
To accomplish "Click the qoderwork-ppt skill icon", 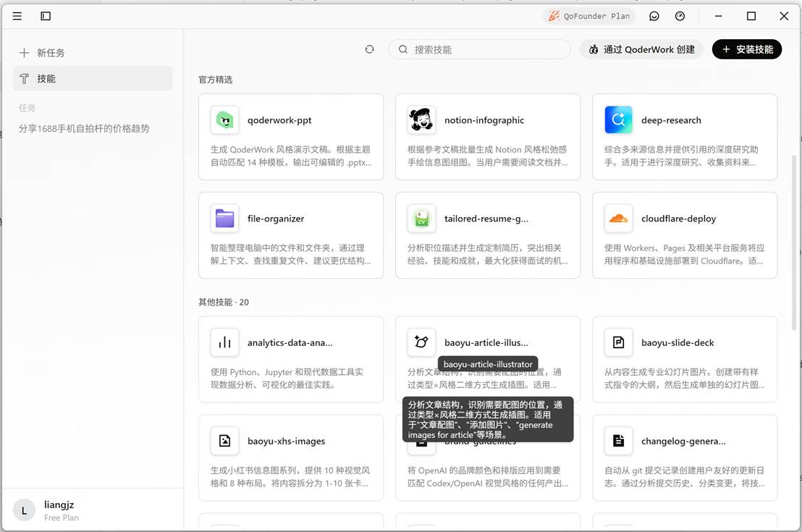I will pos(224,119).
